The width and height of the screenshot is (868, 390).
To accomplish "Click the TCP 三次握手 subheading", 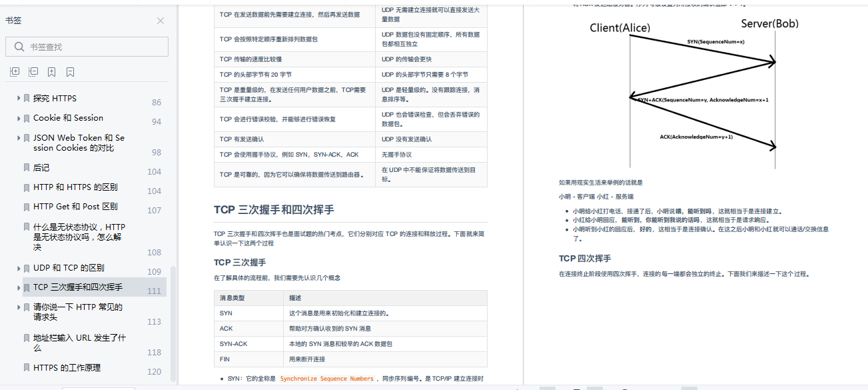I will tap(240, 262).
